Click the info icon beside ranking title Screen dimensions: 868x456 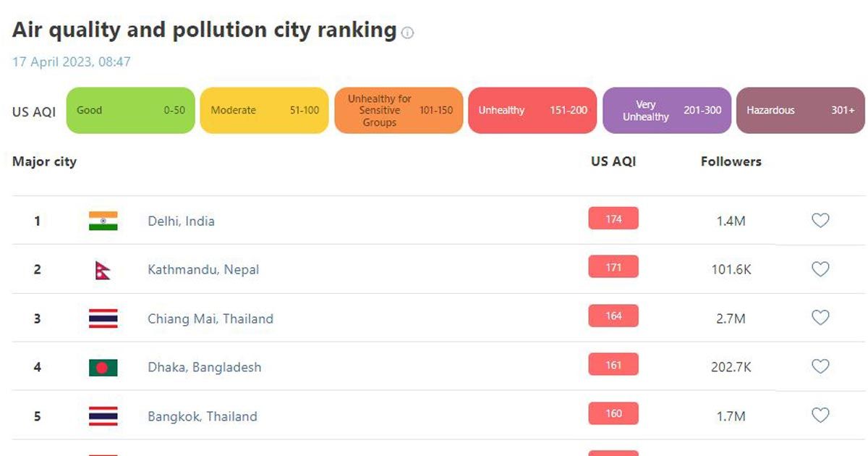[407, 33]
